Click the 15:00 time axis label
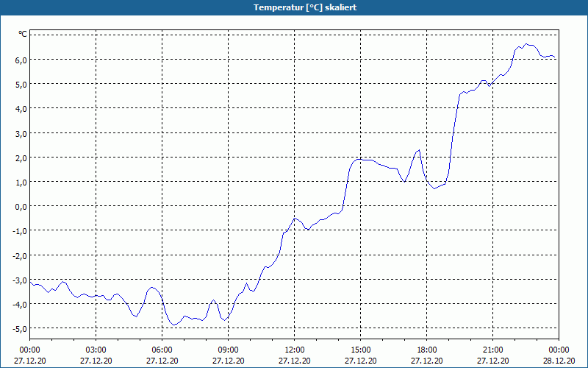This screenshot has height=368, width=588. [x=361, y=350]
